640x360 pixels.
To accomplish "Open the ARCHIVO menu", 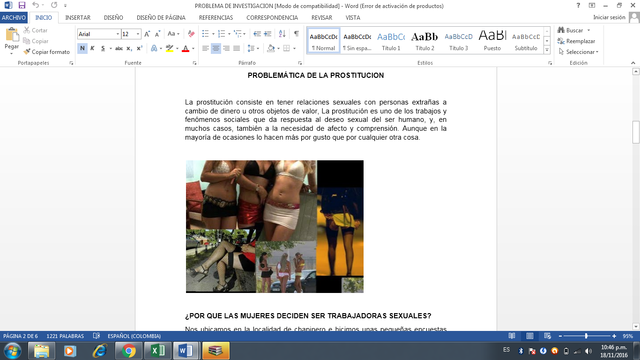I will pos(14,18).
